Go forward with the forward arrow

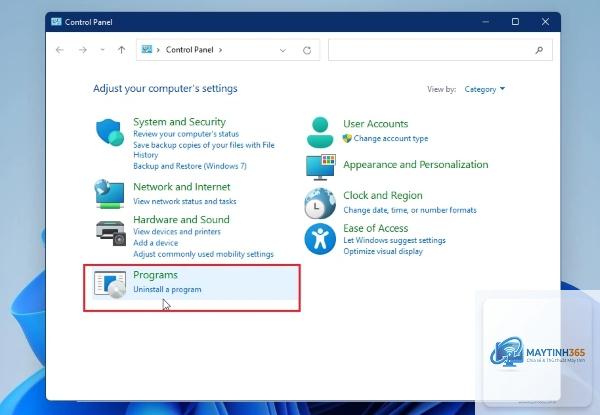[82, 50]
